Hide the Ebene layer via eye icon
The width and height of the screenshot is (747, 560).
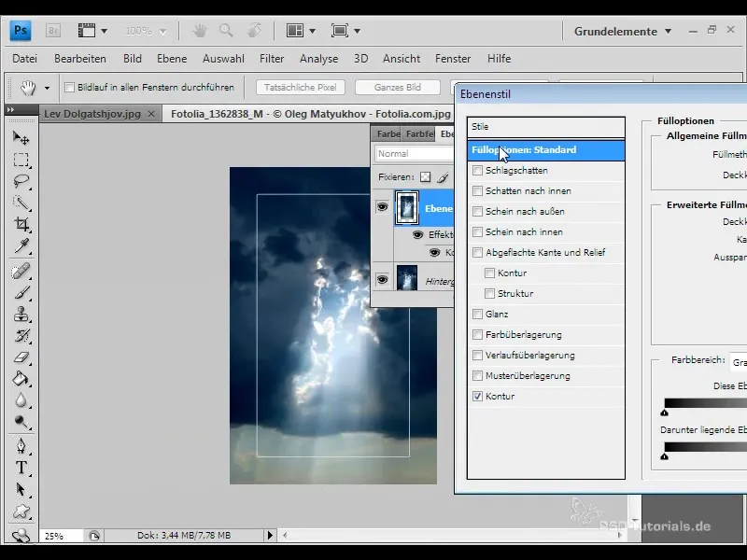coord(382,207)
